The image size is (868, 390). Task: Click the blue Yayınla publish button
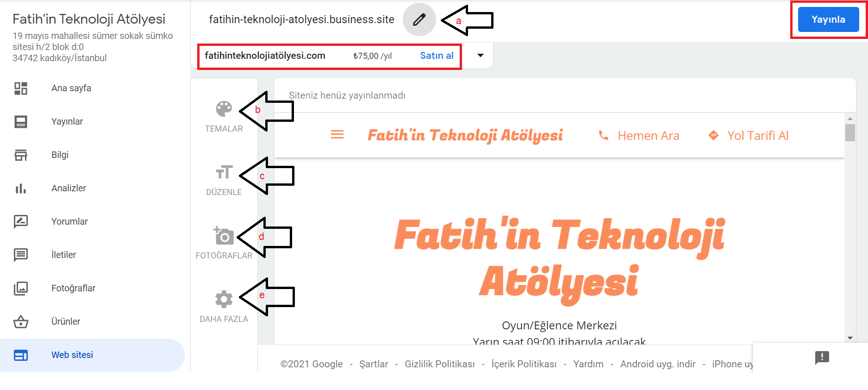click(x=828, y=19)
